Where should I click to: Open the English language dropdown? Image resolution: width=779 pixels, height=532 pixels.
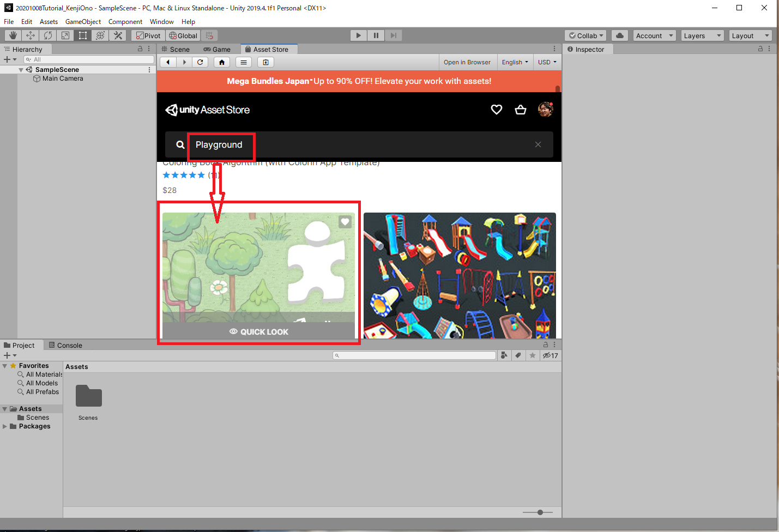pos(515,62)
